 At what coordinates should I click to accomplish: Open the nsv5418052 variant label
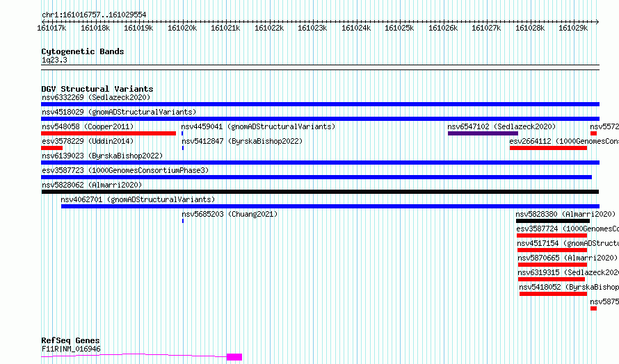click(x=569, y=287)
